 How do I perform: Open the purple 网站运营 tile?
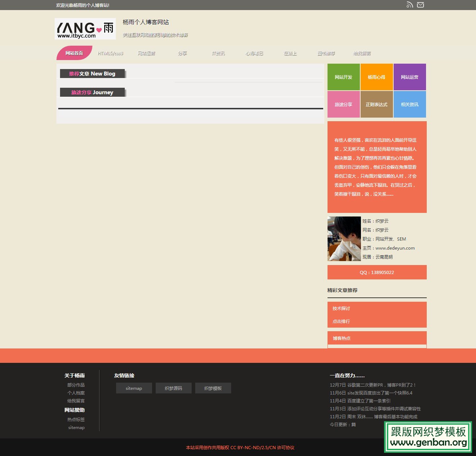[x=409, y=77]
